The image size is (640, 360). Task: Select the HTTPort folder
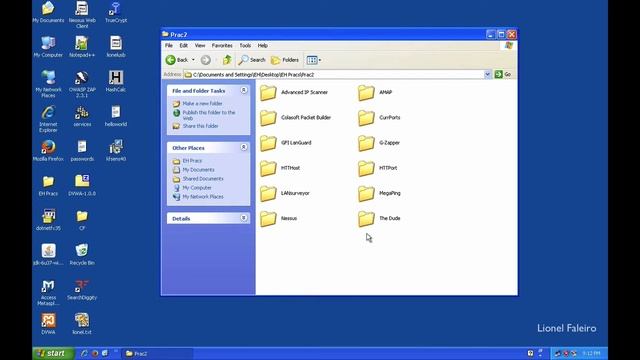[378, 169]
